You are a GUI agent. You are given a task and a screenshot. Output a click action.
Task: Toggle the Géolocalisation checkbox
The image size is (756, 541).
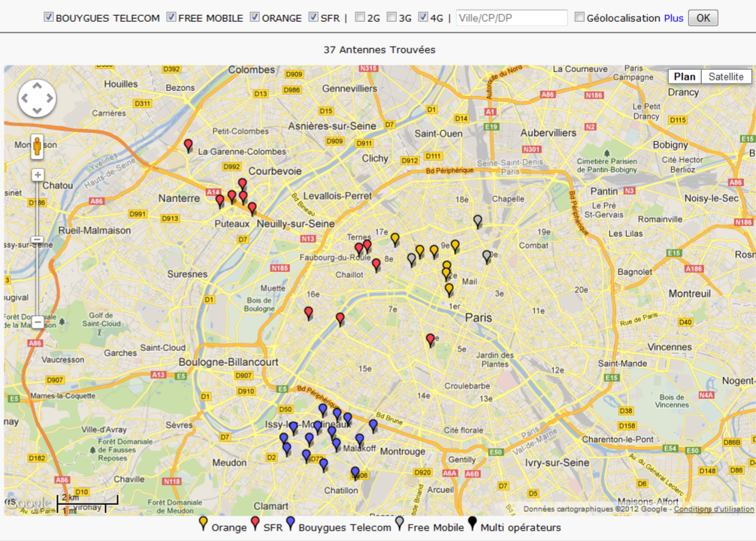579,17
